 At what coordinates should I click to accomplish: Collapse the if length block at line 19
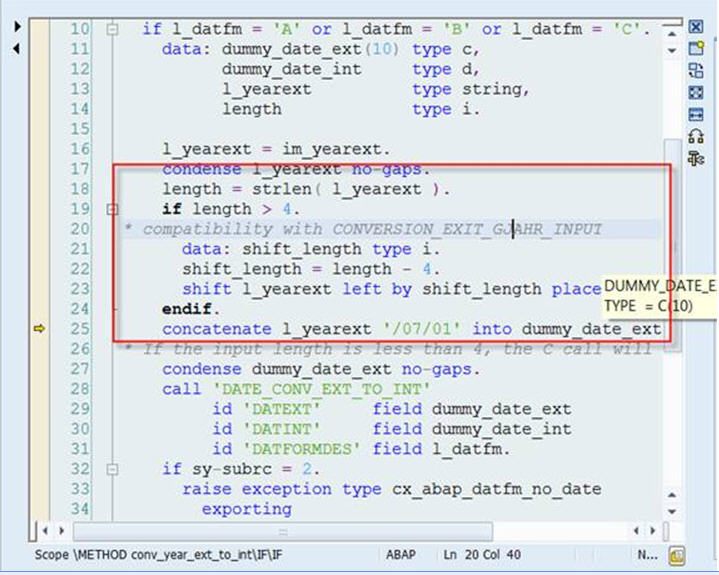pyautogui.click(x=112, y=209)
